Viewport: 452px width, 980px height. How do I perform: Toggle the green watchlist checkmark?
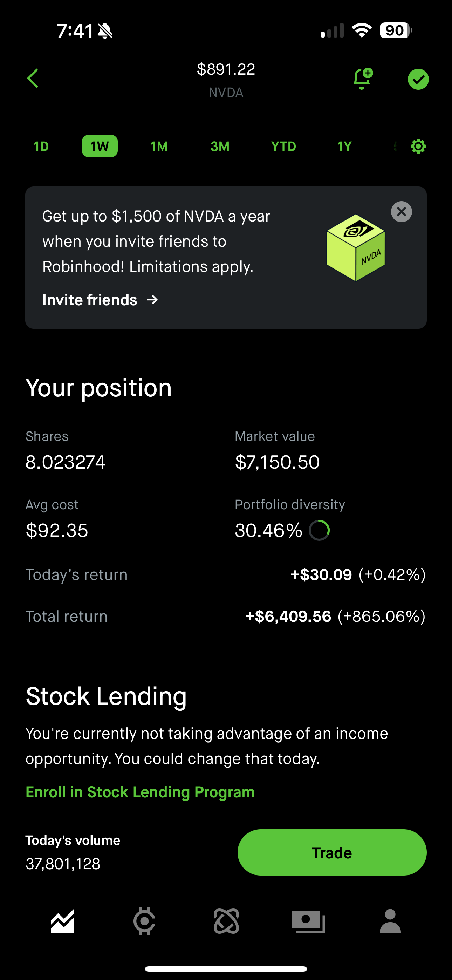[x=418, y=79]
